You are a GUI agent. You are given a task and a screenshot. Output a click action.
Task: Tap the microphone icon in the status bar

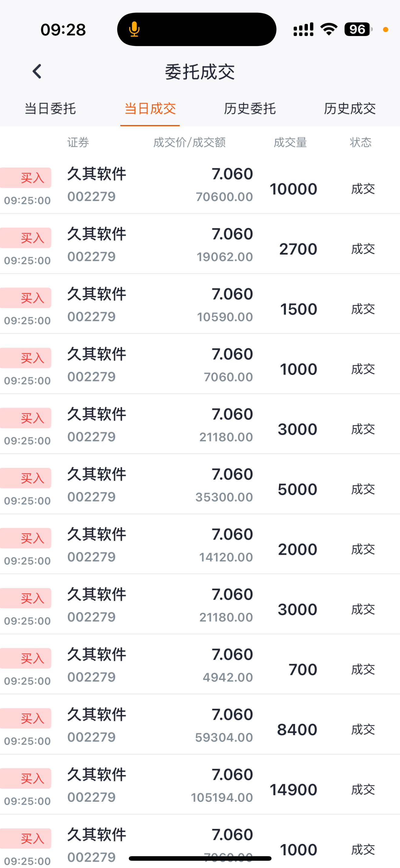(x=134, y=29)
